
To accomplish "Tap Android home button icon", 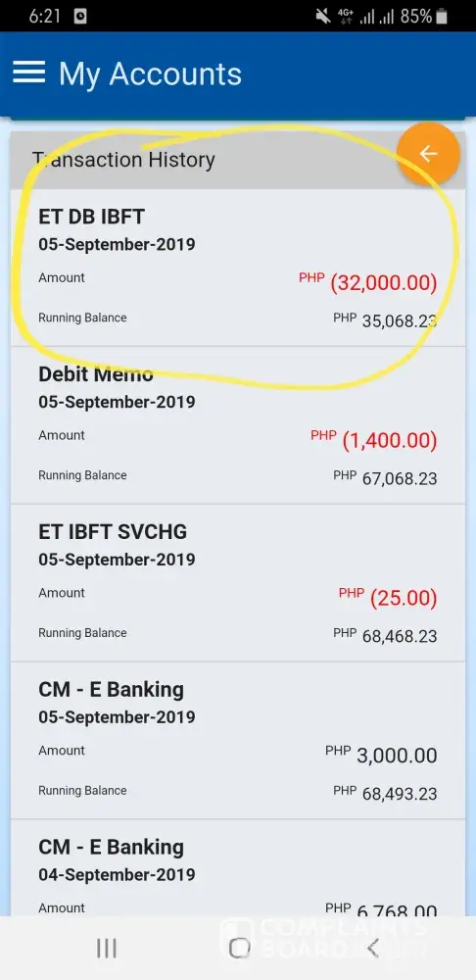I will pyautogui.click(x=239, y=948).
